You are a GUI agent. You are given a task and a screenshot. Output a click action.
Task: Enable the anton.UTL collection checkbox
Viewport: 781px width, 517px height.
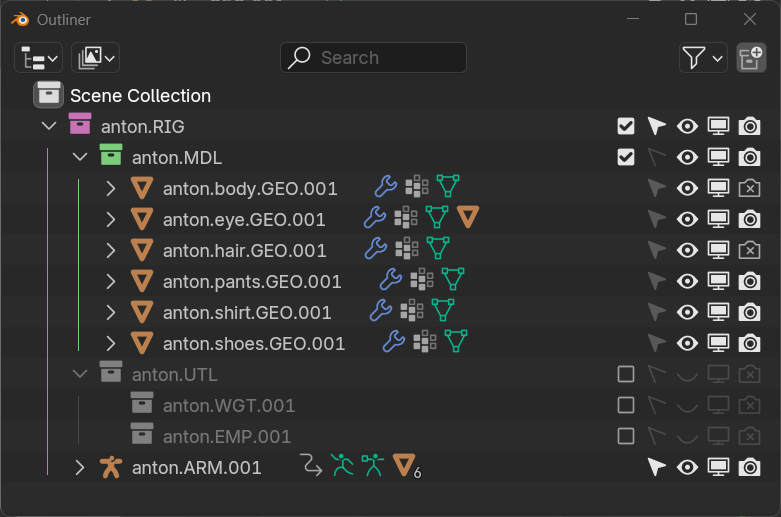(626, 374)
